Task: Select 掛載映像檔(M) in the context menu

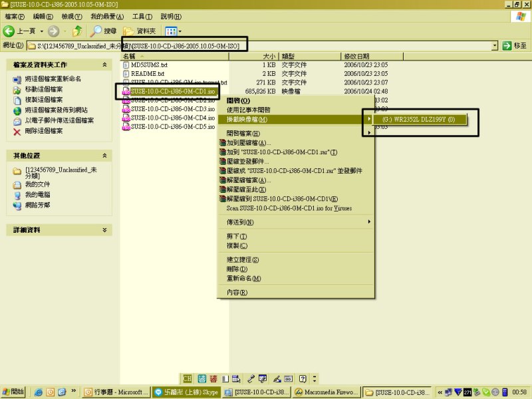Action: (295, 120)
